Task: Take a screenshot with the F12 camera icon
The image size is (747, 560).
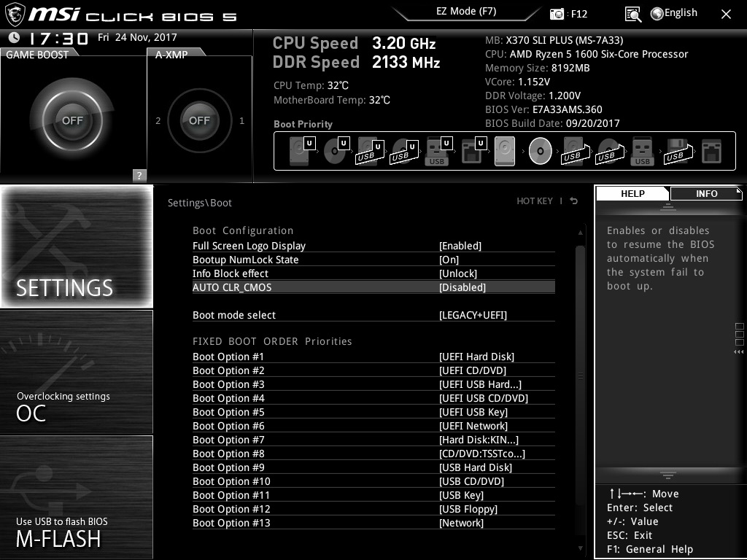Action: 557,14
